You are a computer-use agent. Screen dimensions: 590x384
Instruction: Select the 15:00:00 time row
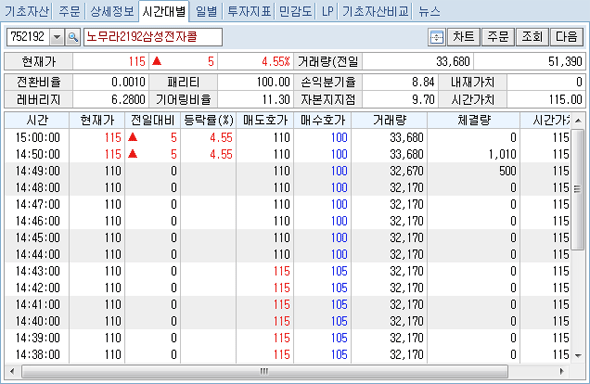click(287, 138)
